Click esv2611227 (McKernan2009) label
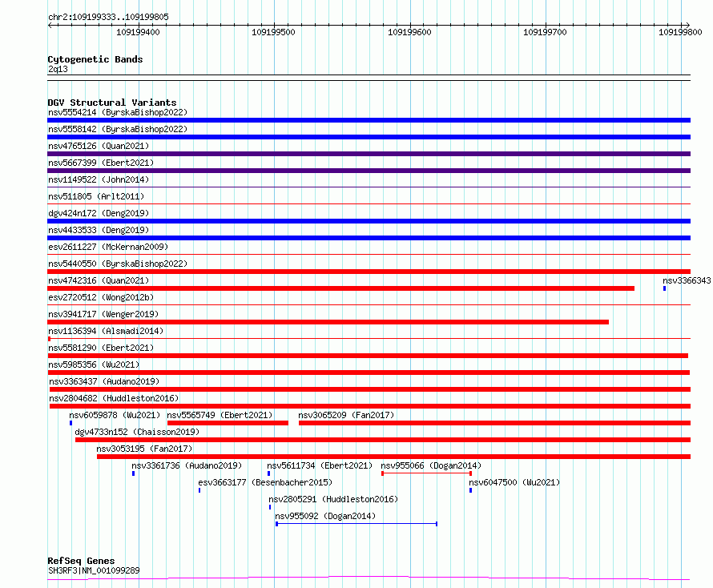This screenshot has width=713, height=588. click(108, 247)
